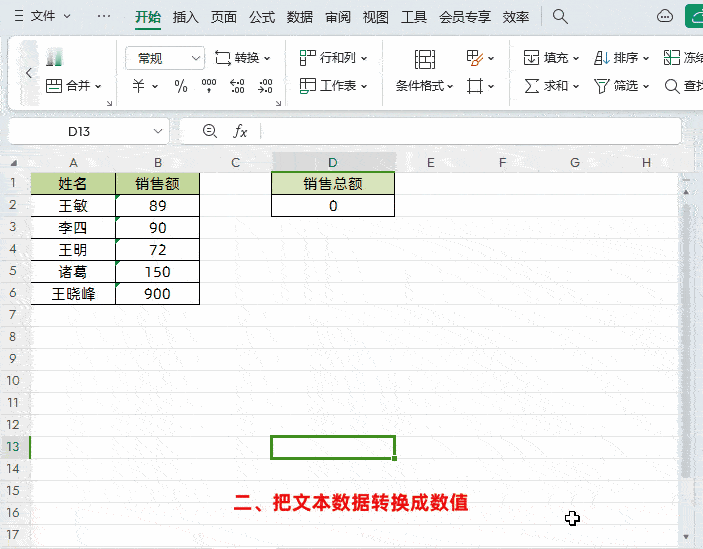Click the 筛选 filter funnel icon

tap(602, 86)
